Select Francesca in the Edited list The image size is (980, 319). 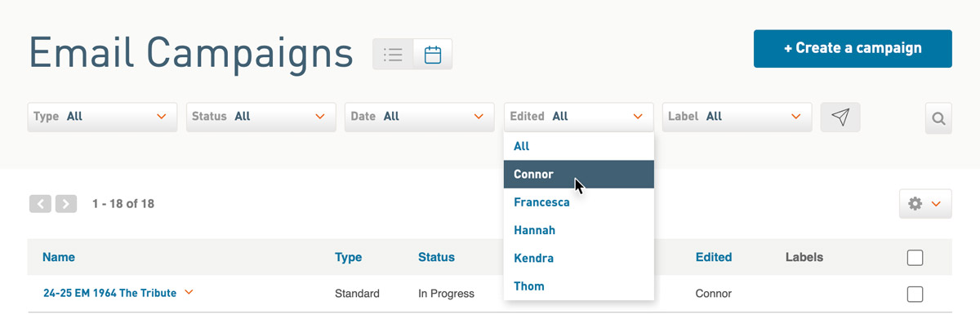coord(579,202)
